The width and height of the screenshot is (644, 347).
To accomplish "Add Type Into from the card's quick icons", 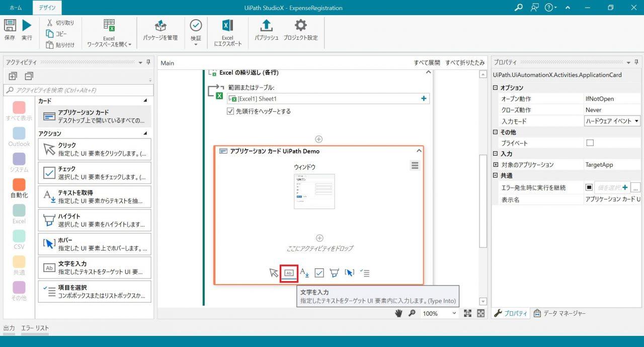I will click(x=289, y=273).
